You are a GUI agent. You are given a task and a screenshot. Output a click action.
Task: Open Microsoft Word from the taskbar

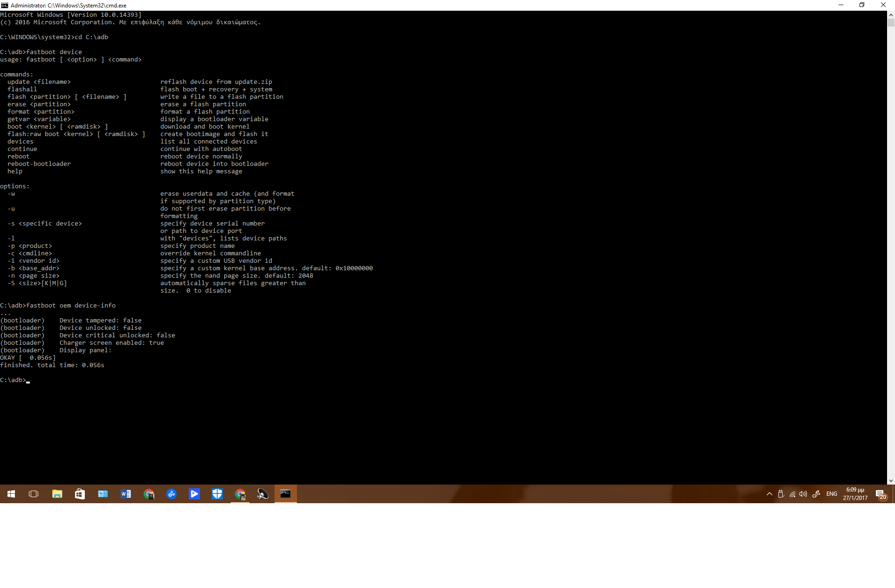point(125,494)
